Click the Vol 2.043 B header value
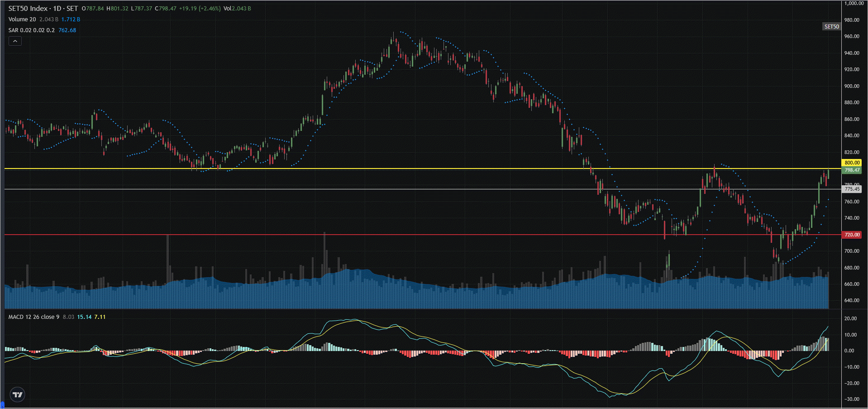 pyautogui.click(x=237, y=9)
